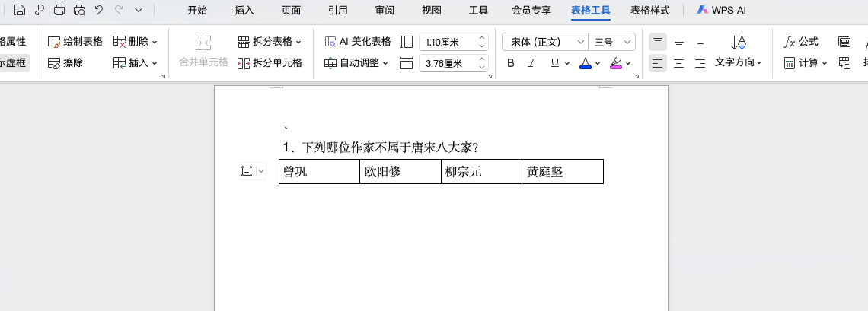Open the 表格样式 tab
Image resolution: width=868 pixels, height=311 pixels.
tap(651, 10)
